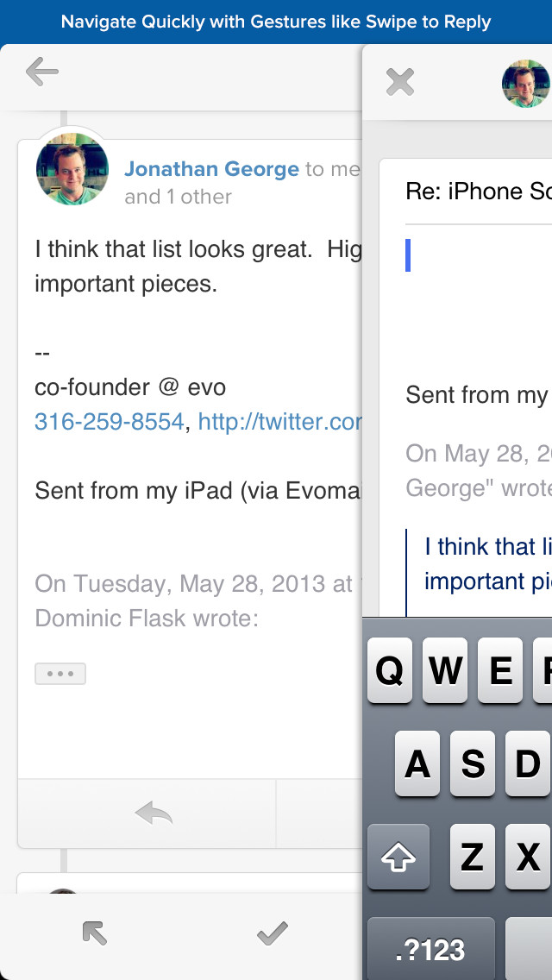Tap the avatar in the reply header
The height and width of the screenshot is (980, 552).
(526, 84)
